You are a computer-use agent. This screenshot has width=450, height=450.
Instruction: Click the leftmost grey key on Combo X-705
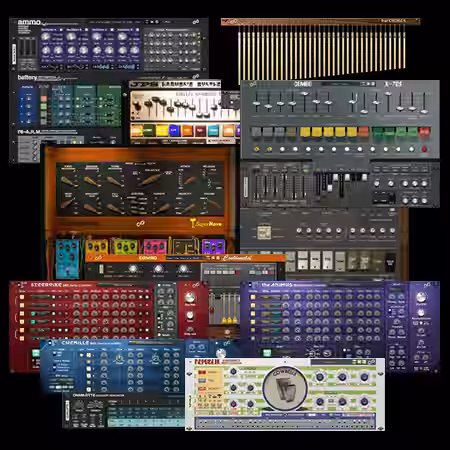[x=256, y=132]
